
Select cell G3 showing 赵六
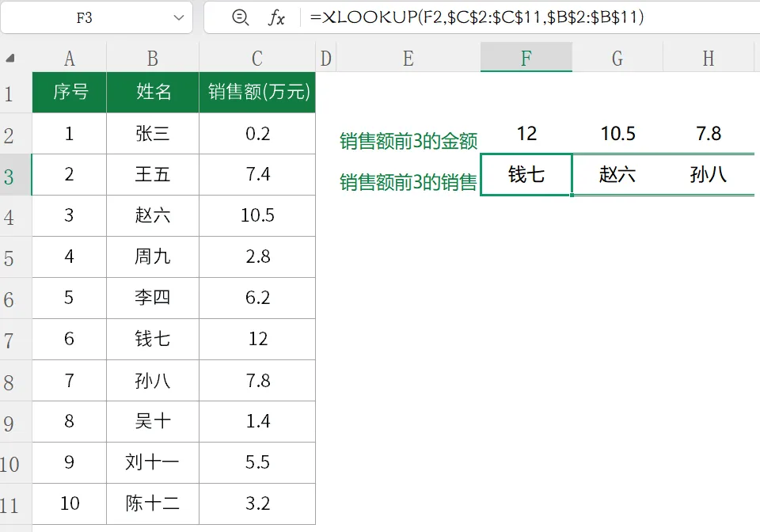coord(617,175)
